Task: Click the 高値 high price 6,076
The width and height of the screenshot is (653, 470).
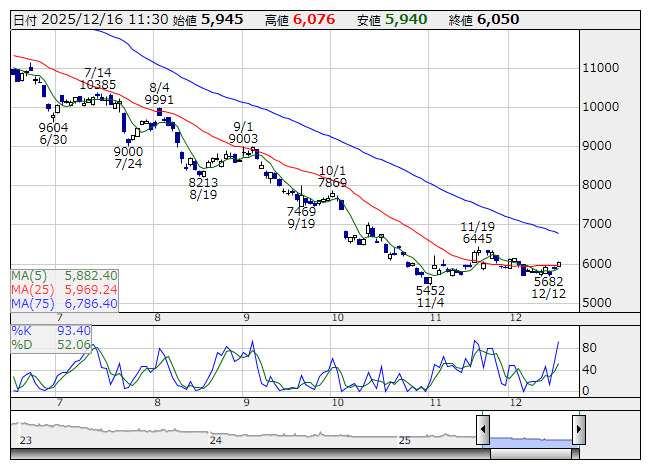Action: (x=315, y=19)
